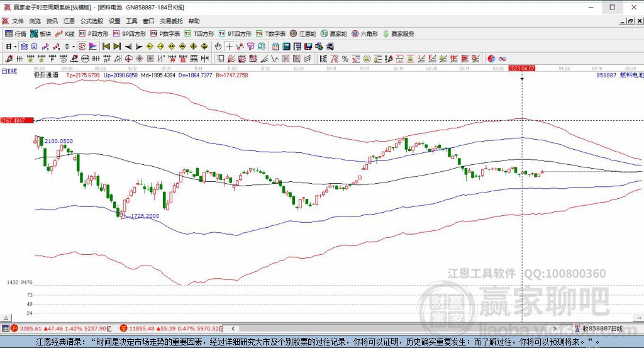The image size is (644, 348).
Task: Open the 公式选股 menu
Action: pyautogui.click(x=92, y=21)
